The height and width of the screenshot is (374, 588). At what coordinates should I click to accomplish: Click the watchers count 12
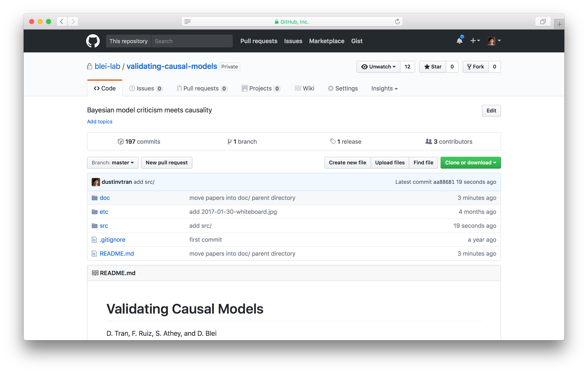(407, 67)
